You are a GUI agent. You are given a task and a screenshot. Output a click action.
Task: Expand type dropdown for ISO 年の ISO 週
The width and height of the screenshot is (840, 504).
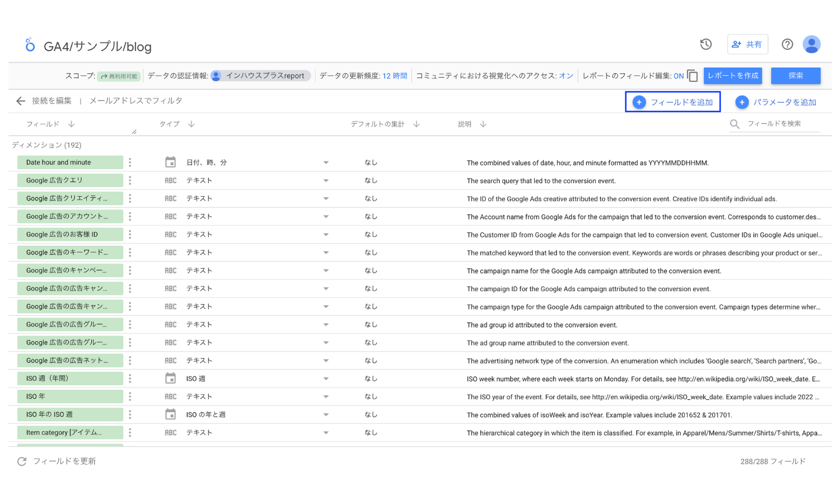pos(326,415)
